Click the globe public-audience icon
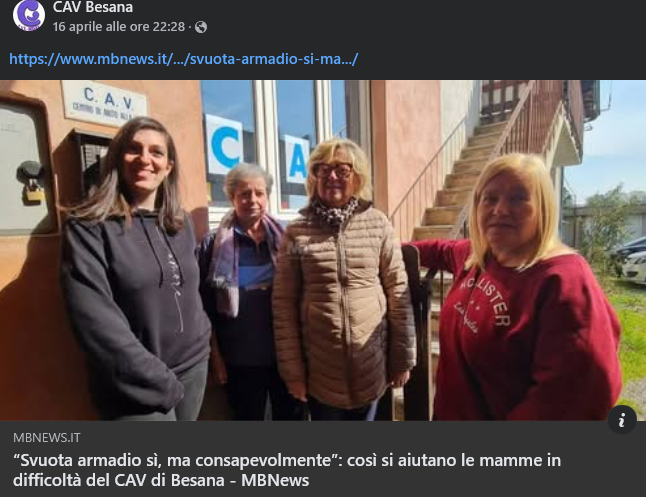The image size is (646, 497). [x=201, y=27]
